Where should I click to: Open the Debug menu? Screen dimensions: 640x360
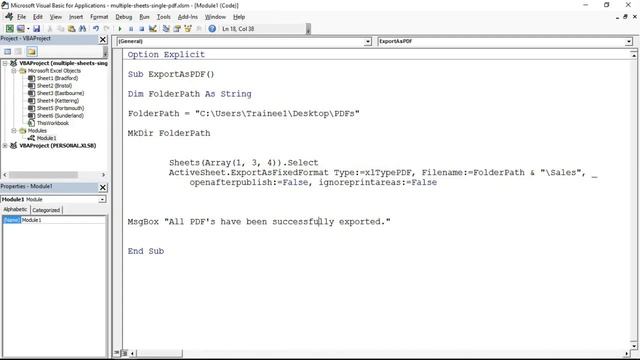pos(124,17)
